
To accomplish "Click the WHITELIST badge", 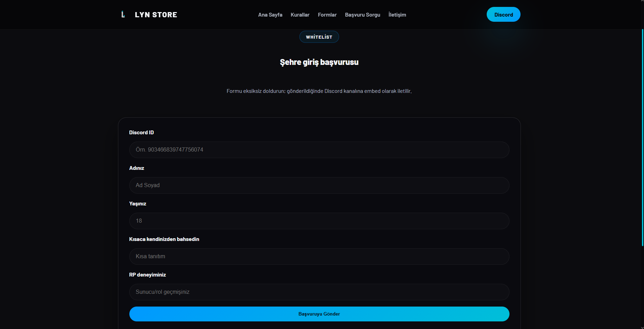I will [x=319, y=37].
